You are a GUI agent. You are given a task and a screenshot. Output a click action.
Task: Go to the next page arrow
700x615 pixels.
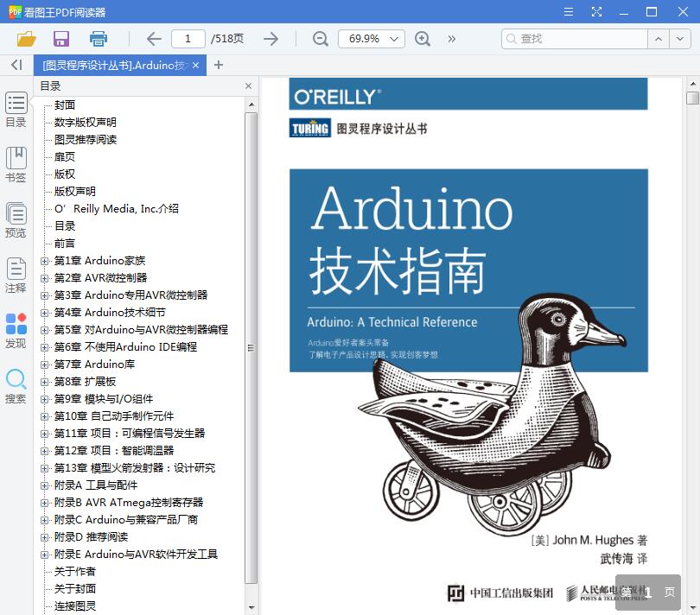pyautogui.click(x=271, y=39)
